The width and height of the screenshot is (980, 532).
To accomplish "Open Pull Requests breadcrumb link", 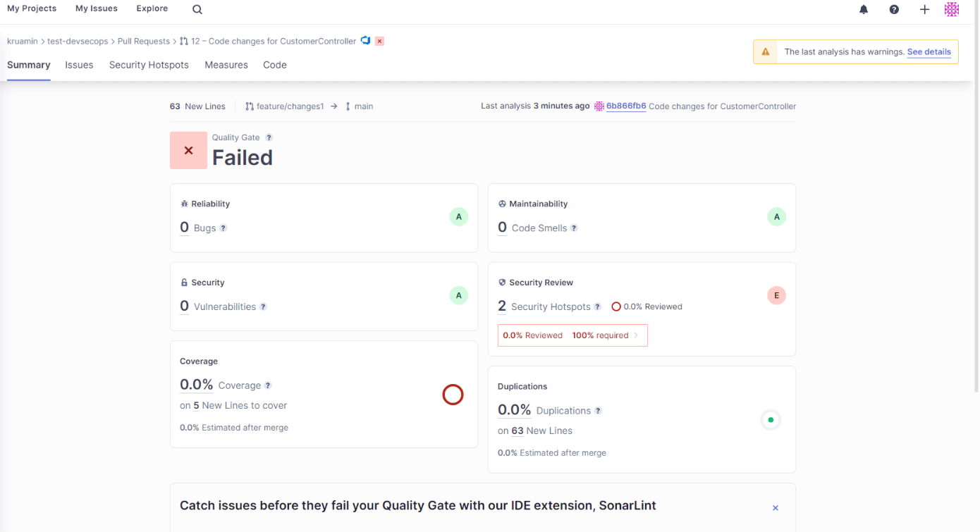I will point(144,42).
